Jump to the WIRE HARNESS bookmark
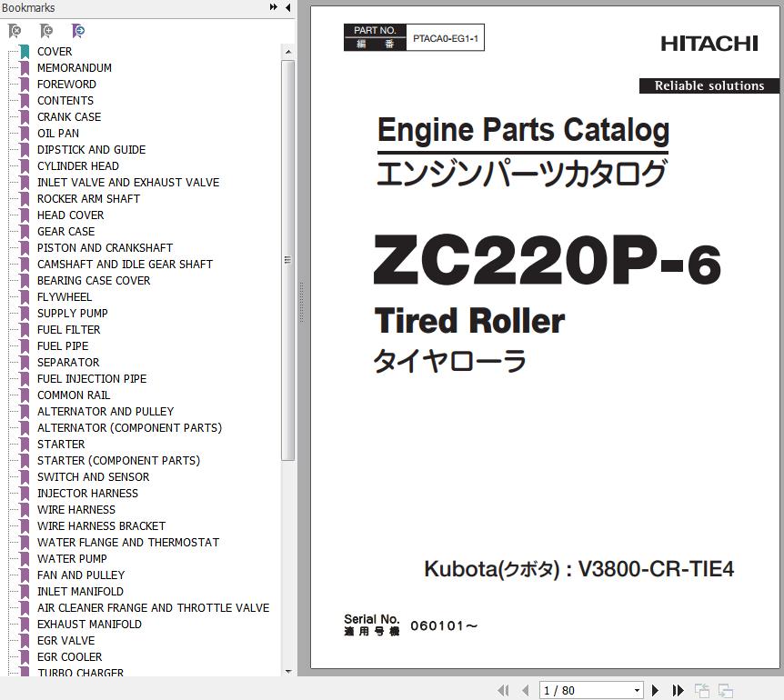Screen dimensions: 784x700 click(76, 510)
